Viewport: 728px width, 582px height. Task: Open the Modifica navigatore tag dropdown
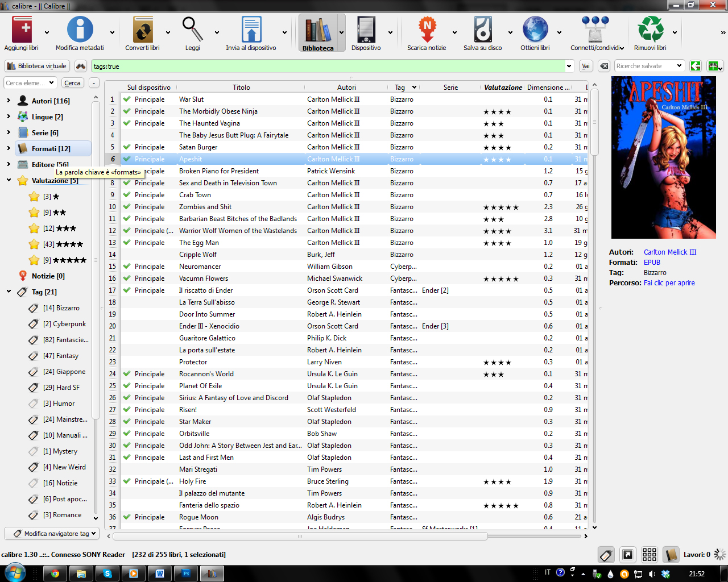point(52,534)
